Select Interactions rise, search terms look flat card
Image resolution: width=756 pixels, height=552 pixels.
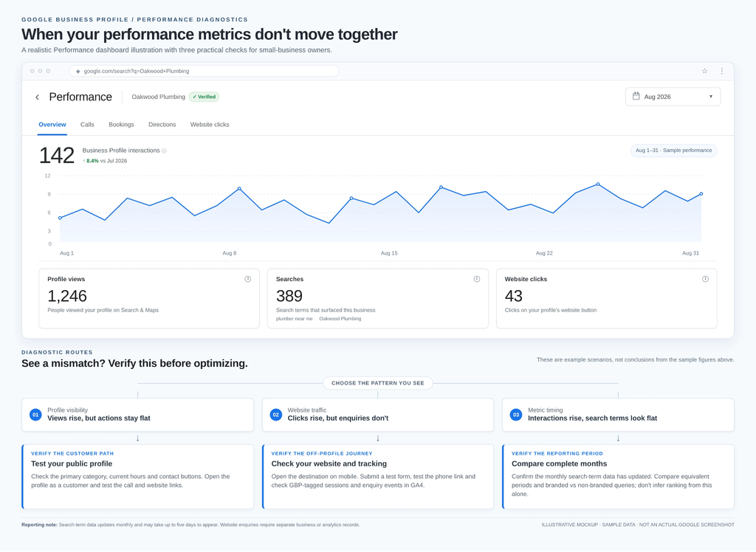point(618,415)
